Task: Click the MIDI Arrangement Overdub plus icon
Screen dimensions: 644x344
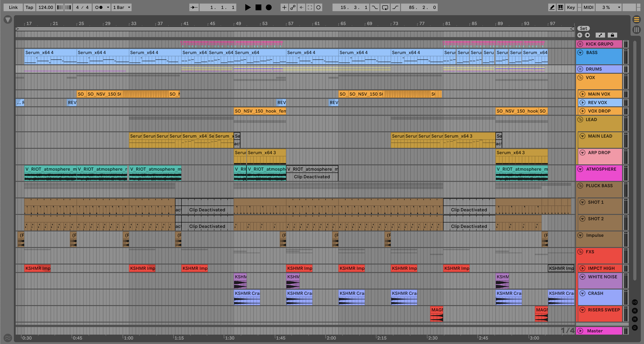Action: pos(284,7)
